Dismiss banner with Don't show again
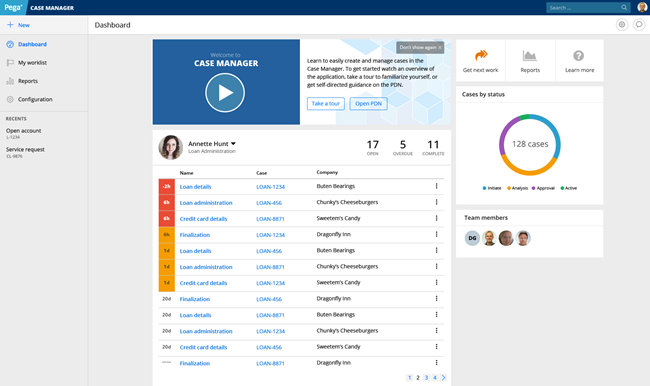Image resolution: width=650 pixels, height=386 pixels. click(420, 47)
